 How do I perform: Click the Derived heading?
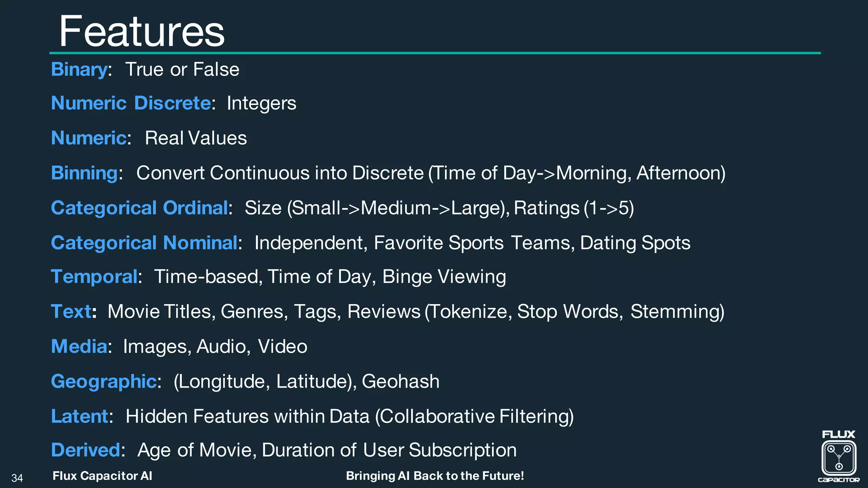click(86, 450)
